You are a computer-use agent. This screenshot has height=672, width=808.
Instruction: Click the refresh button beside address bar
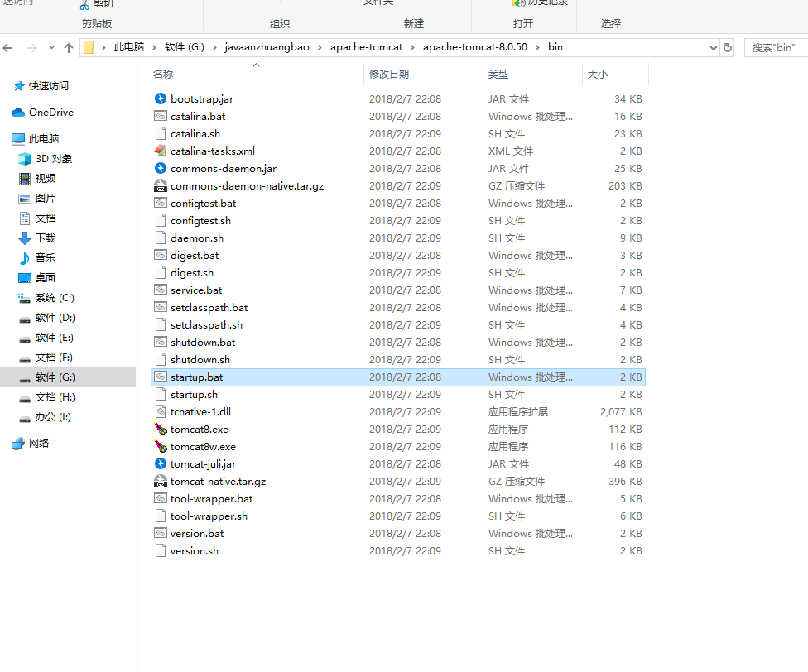[728, 48]
